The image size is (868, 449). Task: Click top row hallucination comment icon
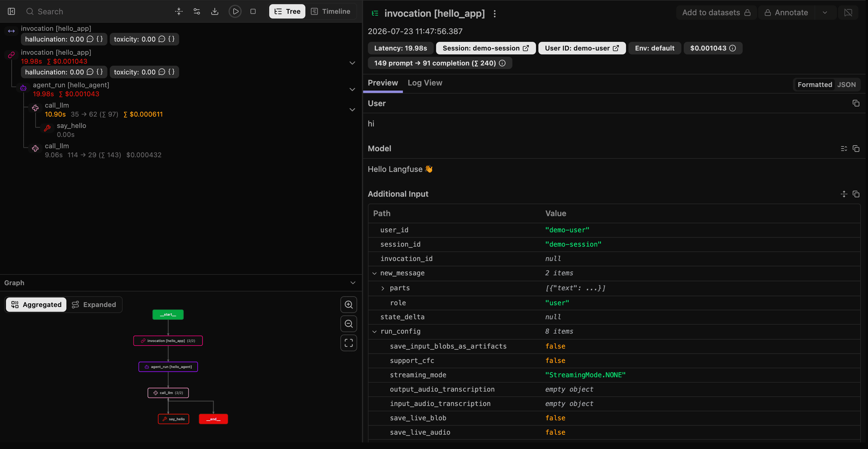[90, 39]
